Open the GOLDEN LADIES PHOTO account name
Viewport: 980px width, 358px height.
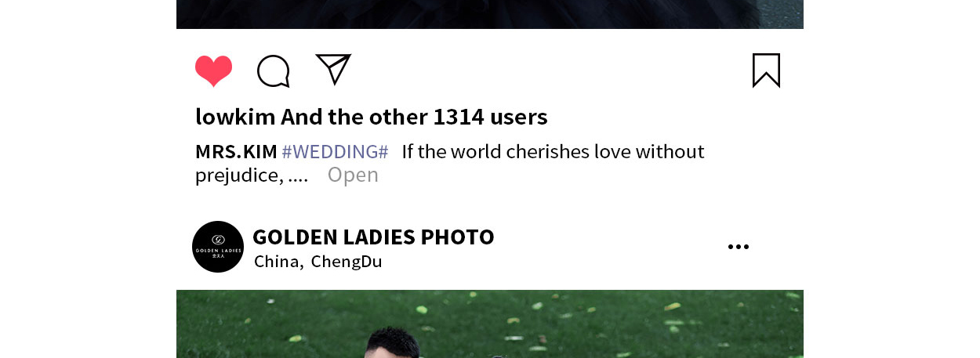tap(373, 237)
